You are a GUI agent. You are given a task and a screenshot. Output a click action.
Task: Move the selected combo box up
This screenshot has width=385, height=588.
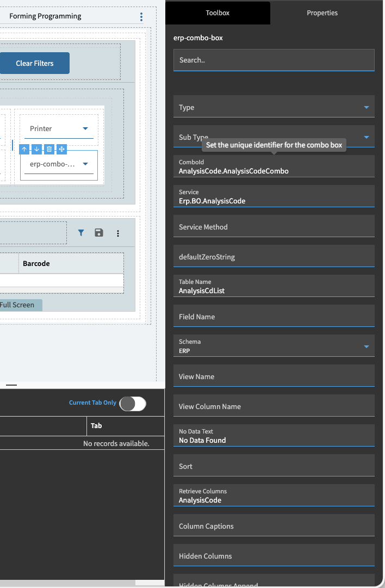click(24, 149)
